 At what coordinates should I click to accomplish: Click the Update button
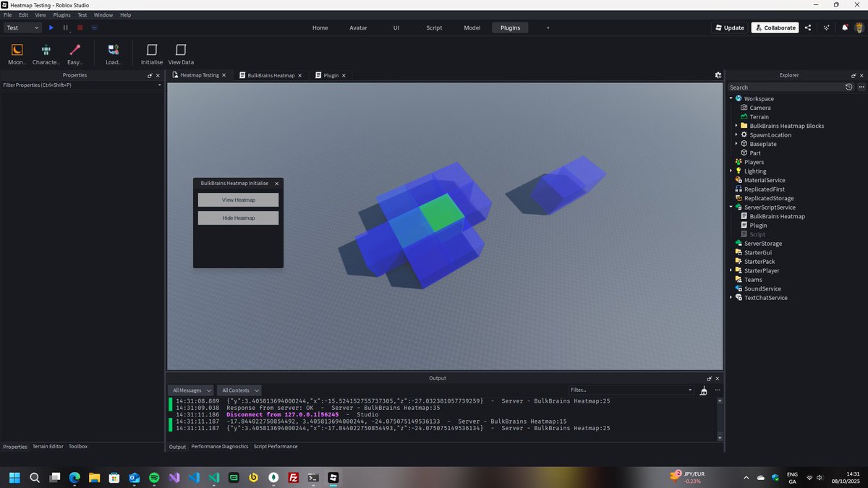pos(729,27)
